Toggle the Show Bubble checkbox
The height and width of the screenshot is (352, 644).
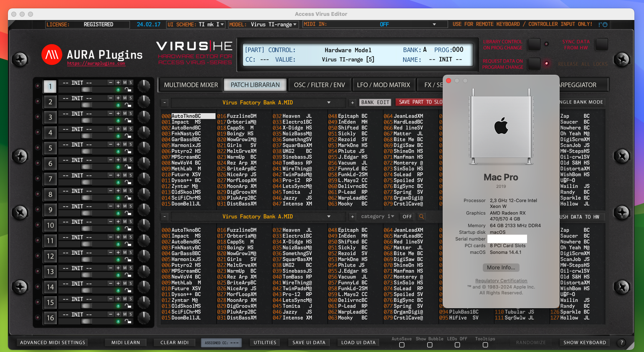(430, 345)
